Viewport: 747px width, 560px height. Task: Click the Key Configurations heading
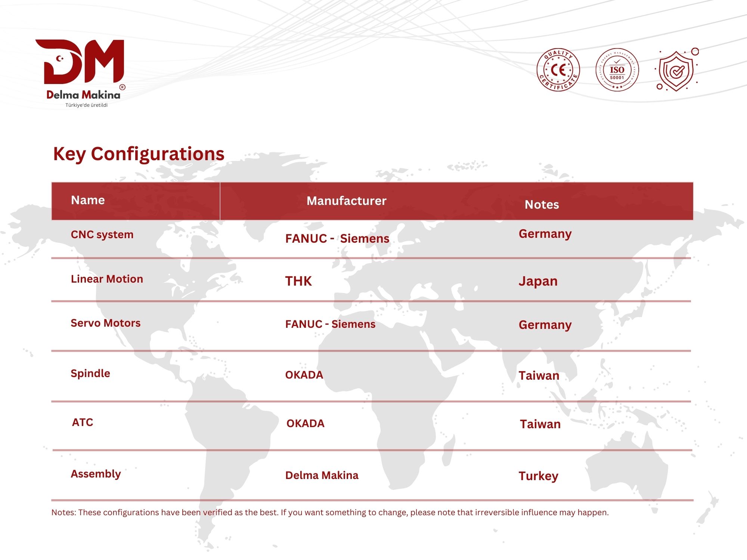point(139,154)
